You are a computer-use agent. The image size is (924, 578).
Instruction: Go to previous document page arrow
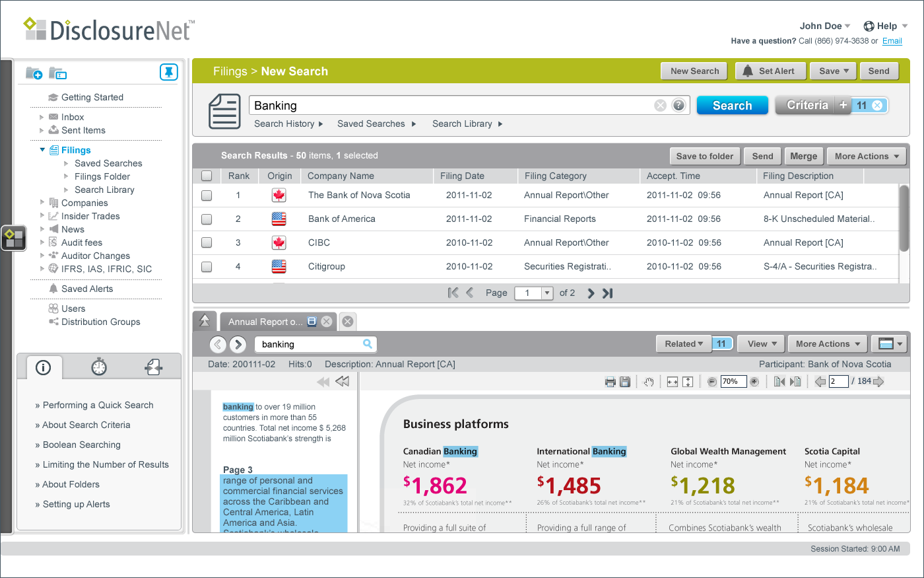pos(820,382)
